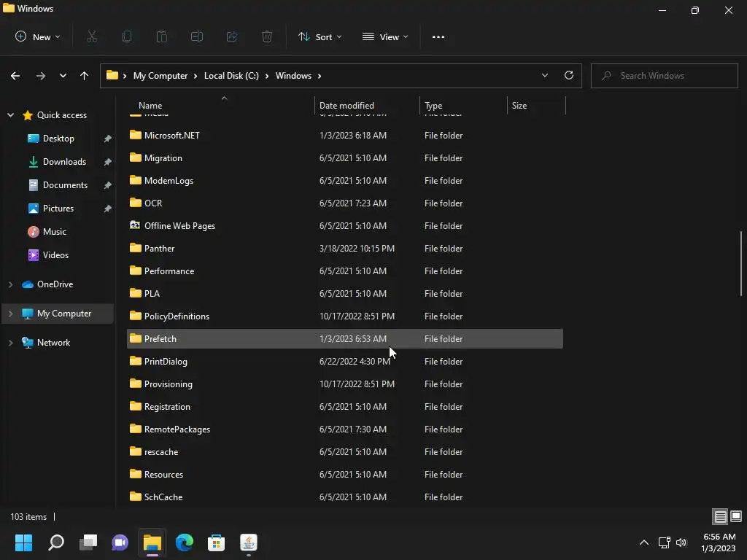
Task: Open the Windows Start menu
Action: pos(23,542)
